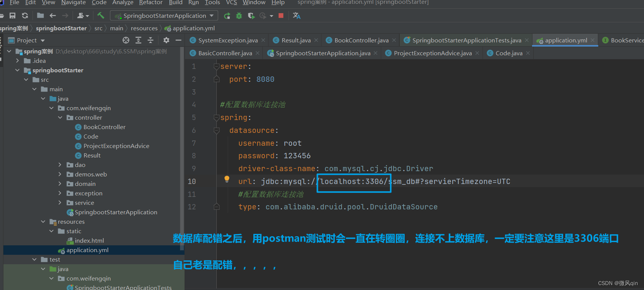The image size is (644, 290).
Task: Close the Code.java tab
Action: click(528, 53)
